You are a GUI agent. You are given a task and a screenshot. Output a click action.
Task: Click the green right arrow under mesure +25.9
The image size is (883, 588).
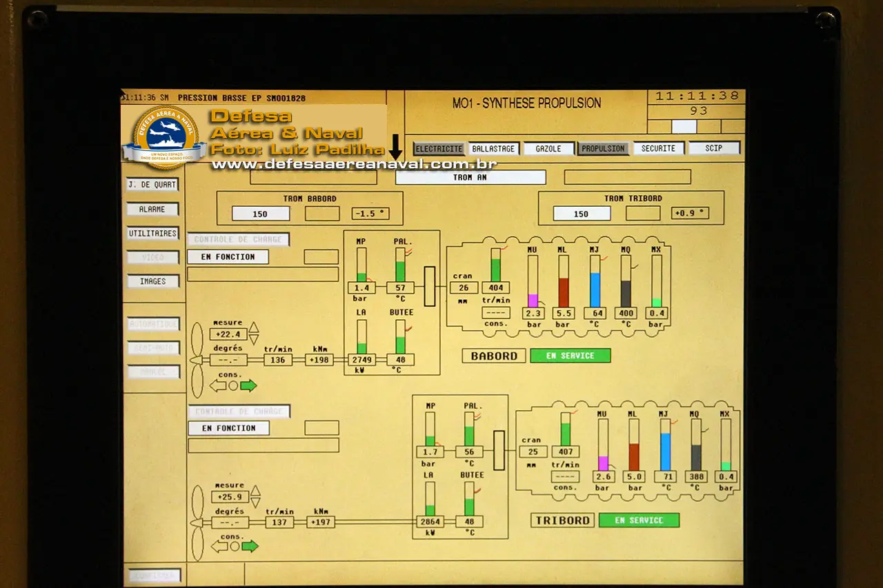tap(250, 547)
